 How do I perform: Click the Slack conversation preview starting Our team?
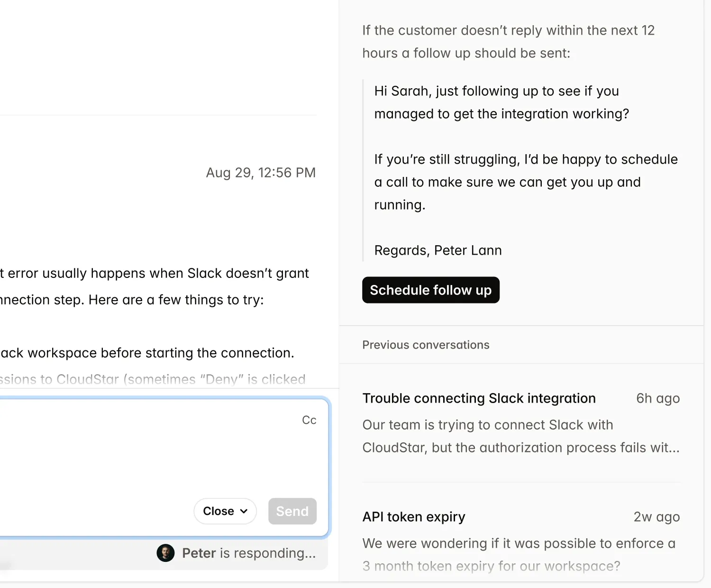[x=520, y=436]
